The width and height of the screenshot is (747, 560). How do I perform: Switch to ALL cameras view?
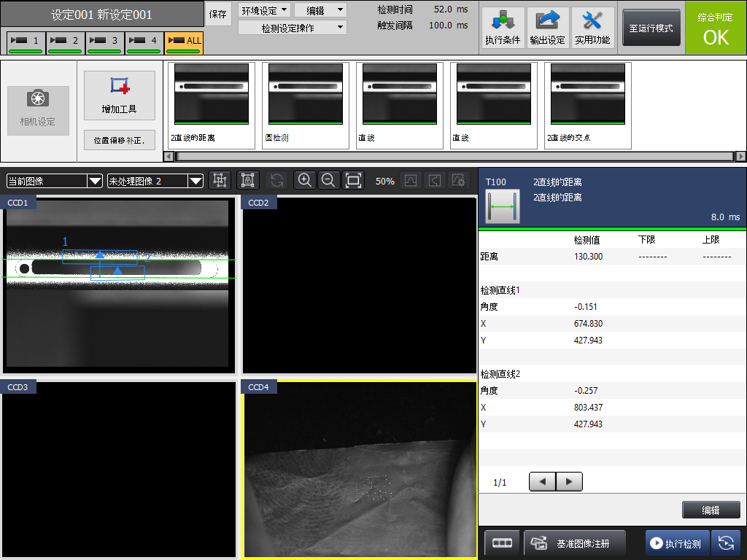click(184, 42)
